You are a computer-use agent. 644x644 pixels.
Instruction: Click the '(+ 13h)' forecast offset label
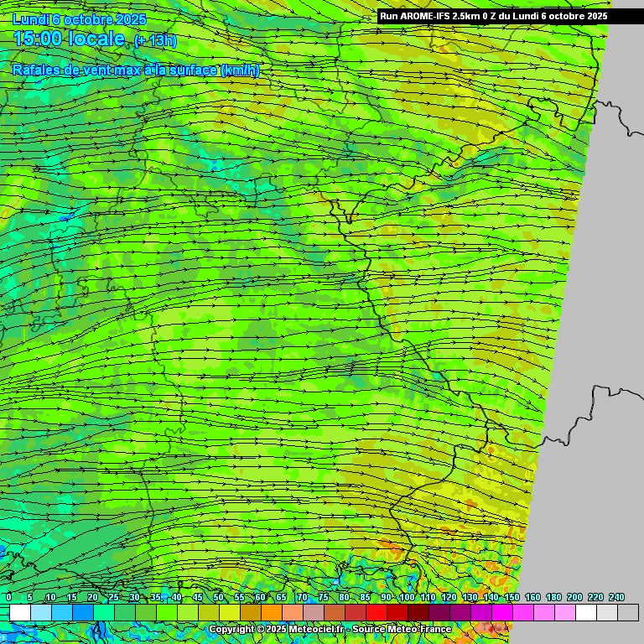[x=156, y=41]
